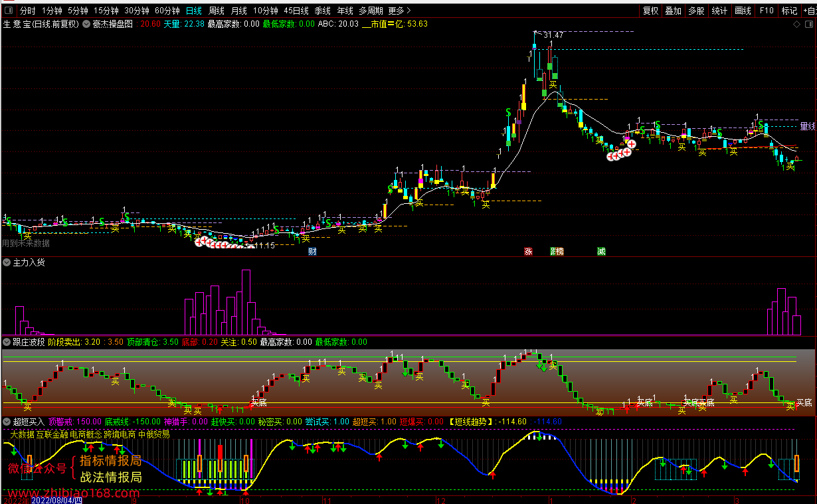This screenshot has height=504, width=817.
Task: Switch to the 年线 yearly tab
Action: (x=345, y=11)
